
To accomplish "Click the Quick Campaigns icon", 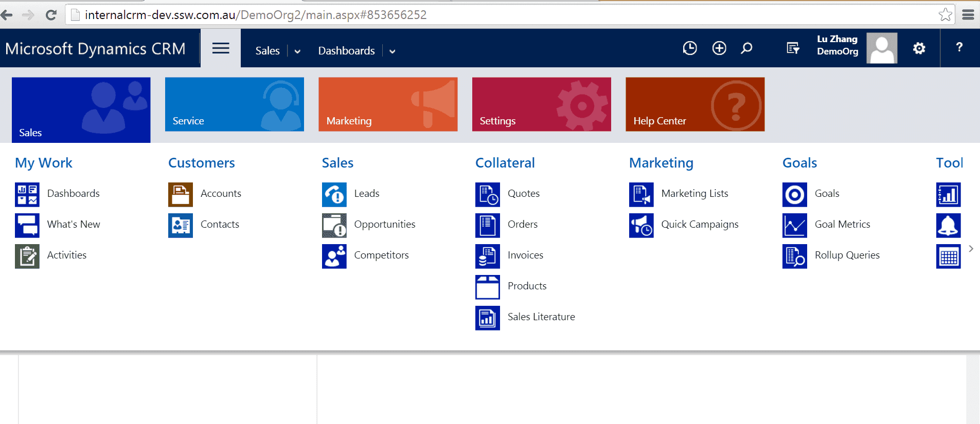I will click(641, 225).
